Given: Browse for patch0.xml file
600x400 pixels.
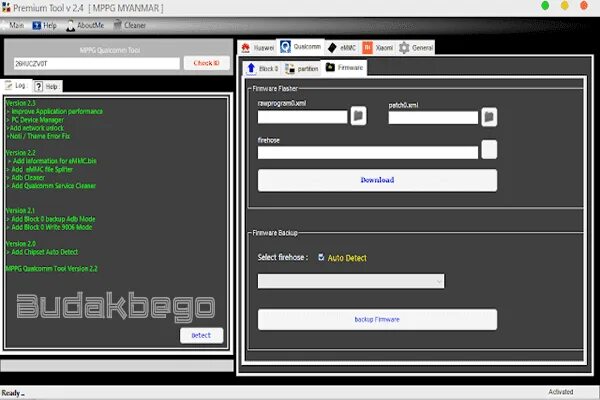Looking at the screenshot, I should coord(489,117).
